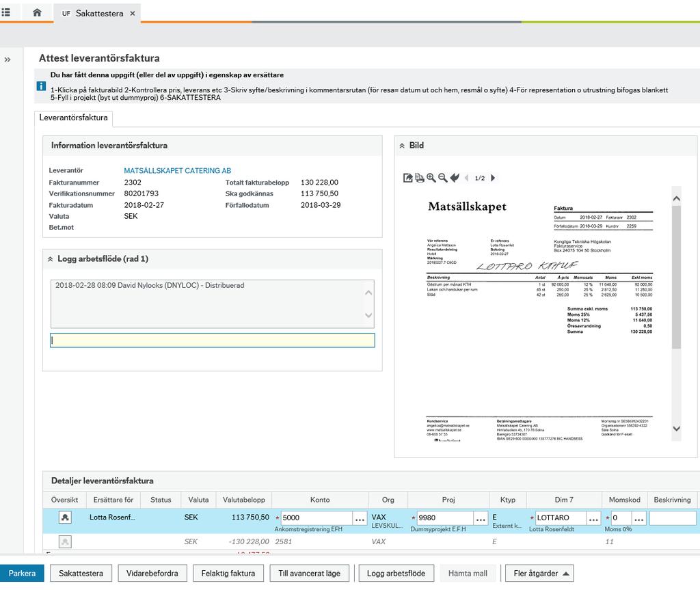700x590 pixels.
Task: Click the Proj column header
Action: [x=448, y=500]
